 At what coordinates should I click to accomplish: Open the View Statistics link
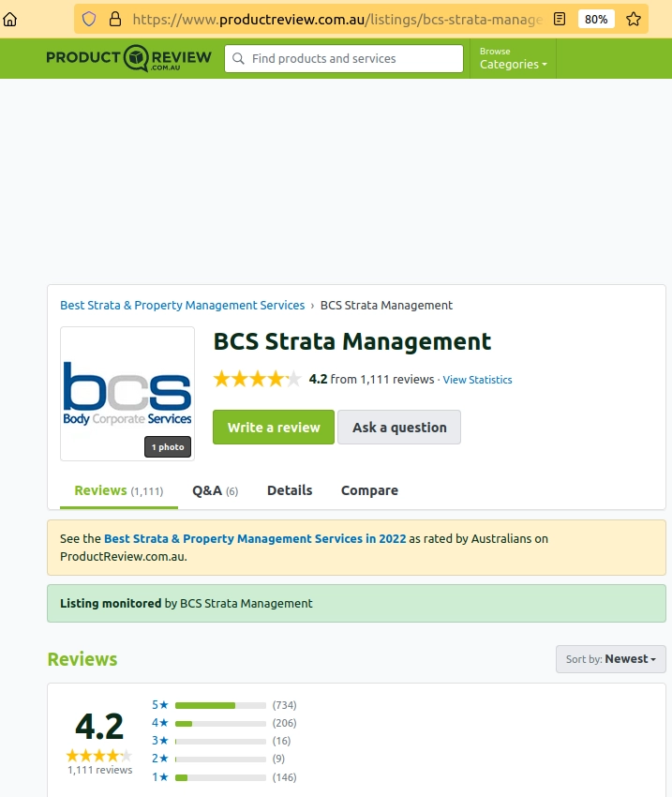[477, 380]
